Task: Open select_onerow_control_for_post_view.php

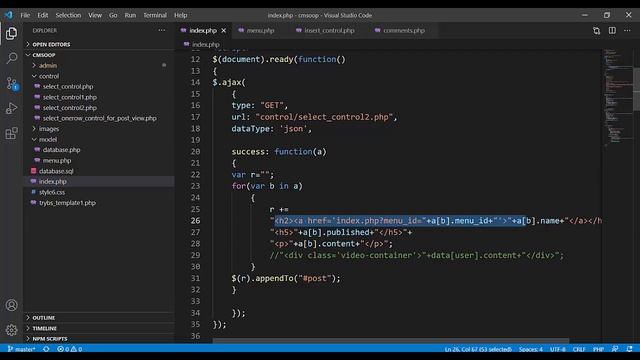Action: (99, 118)
